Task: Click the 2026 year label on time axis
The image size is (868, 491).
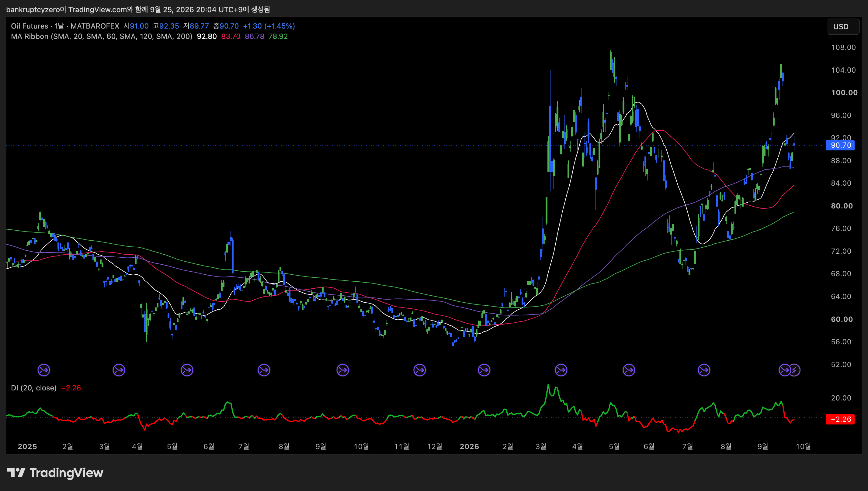Action: pos(470,446)
